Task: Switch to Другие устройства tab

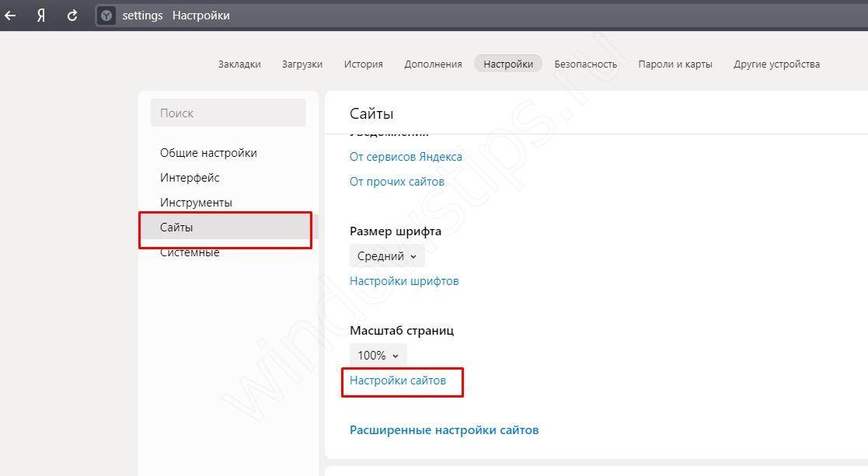Action: (x=776, y=64)
